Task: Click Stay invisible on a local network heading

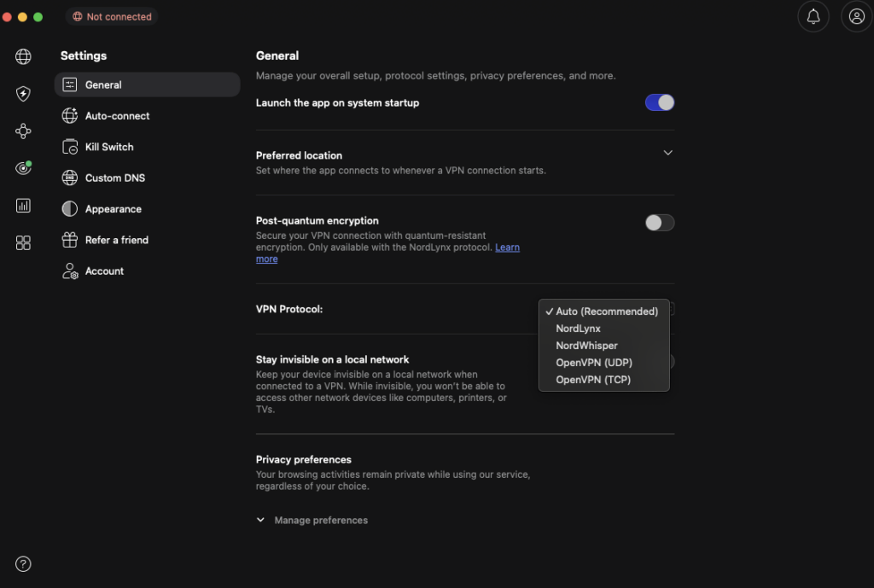Action: (x=332, y=359)
